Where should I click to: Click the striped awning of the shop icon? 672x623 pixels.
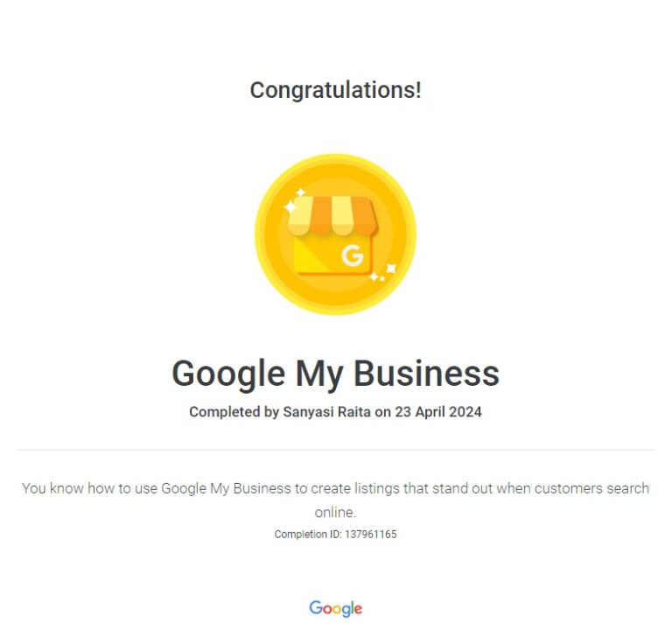tap(333, 216)
